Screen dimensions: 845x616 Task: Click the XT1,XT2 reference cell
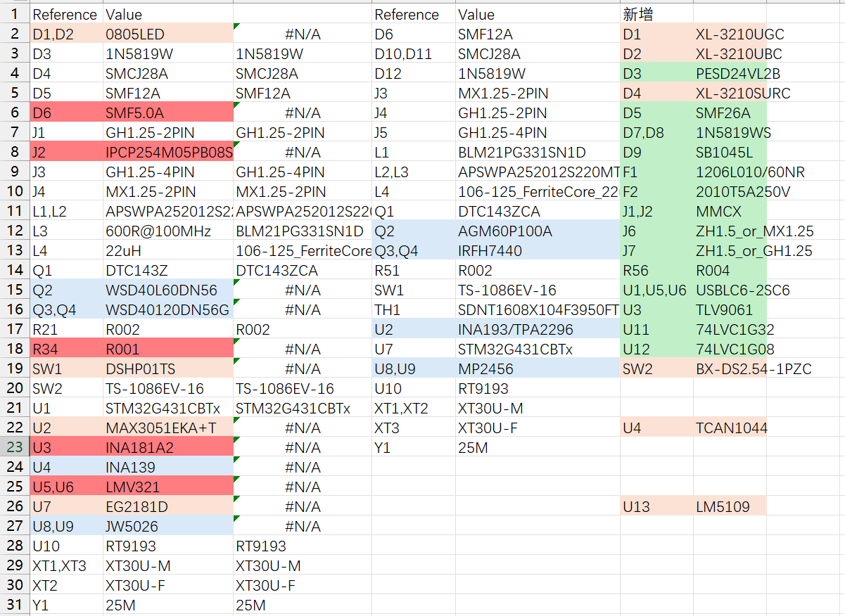tap(414, 408)
